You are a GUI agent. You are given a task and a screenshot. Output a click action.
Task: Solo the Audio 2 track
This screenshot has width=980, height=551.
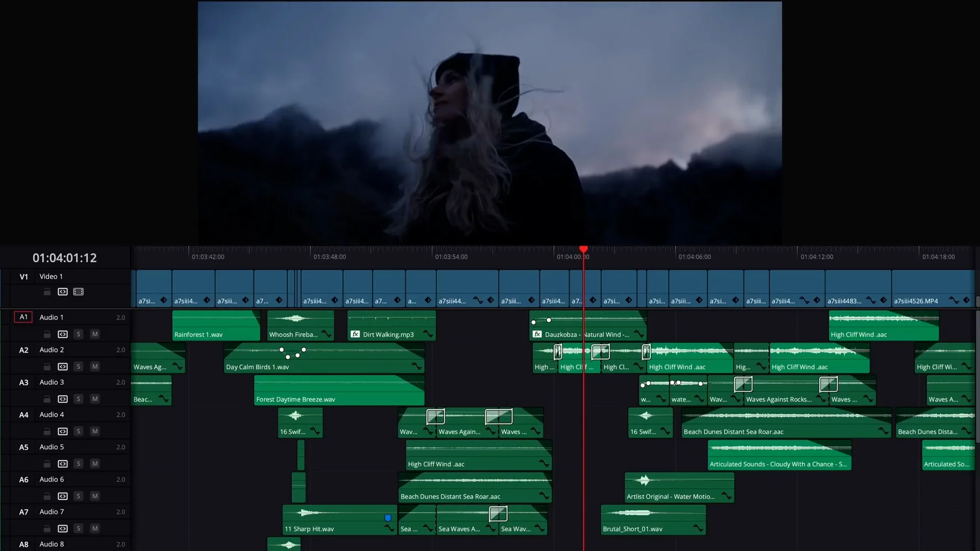click(x=78, y=367)
